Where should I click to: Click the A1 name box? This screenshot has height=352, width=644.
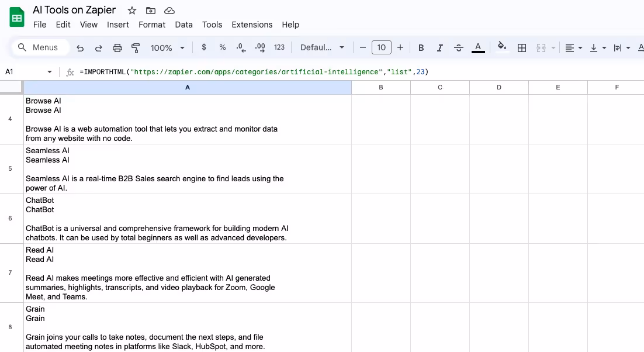click(25, 72)
